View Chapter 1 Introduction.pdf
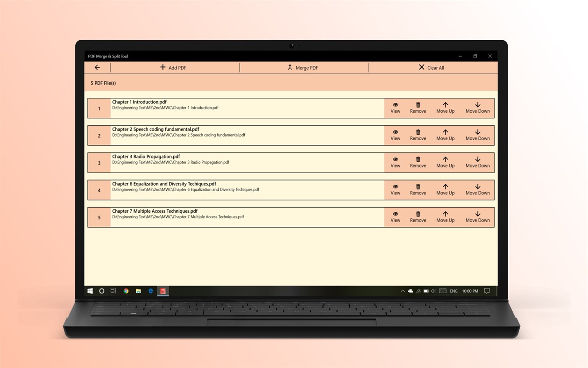The width and height of the screenshot is (588, 368). click(x=395, y=108)
